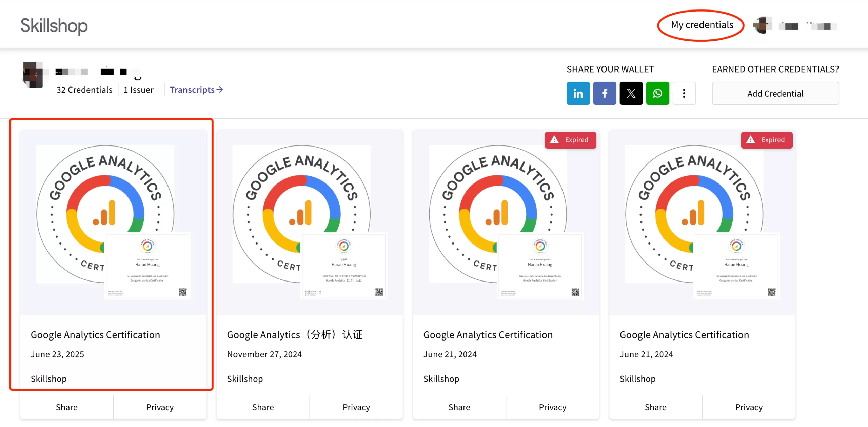This screenshot has height=427, width=868.
Task: Open Privacy on third credential card
Action: (x=553, y=407)
